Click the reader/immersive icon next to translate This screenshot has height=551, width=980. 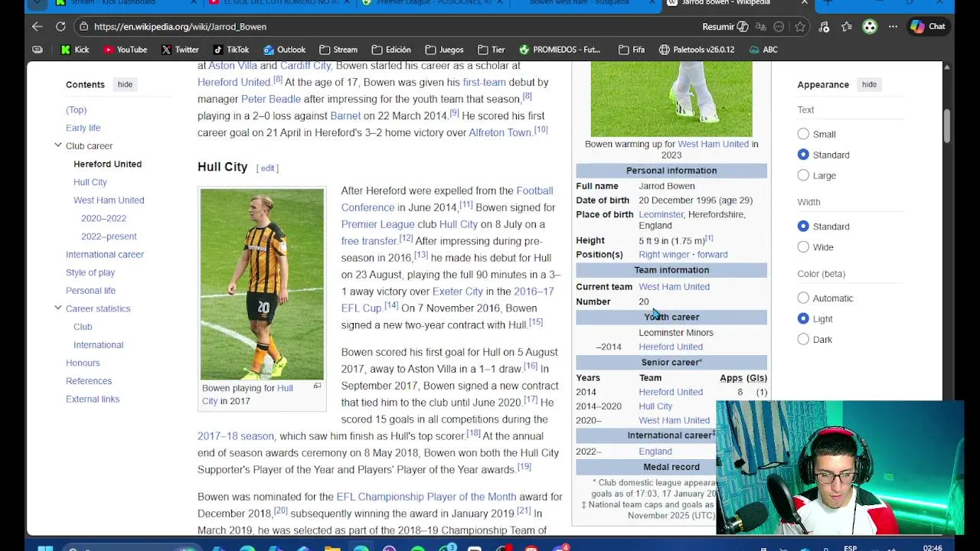[779, 26]
